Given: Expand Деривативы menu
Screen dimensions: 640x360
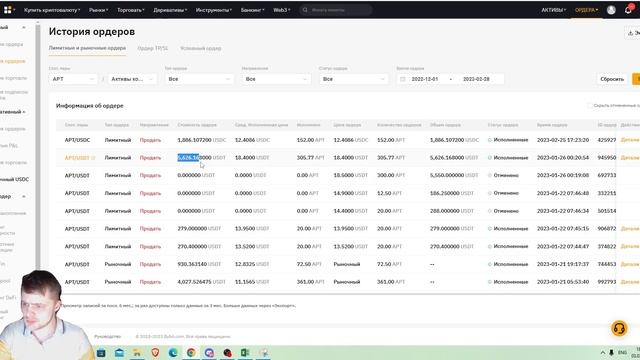Looking at the screenshot, I should tap(170, 10).
